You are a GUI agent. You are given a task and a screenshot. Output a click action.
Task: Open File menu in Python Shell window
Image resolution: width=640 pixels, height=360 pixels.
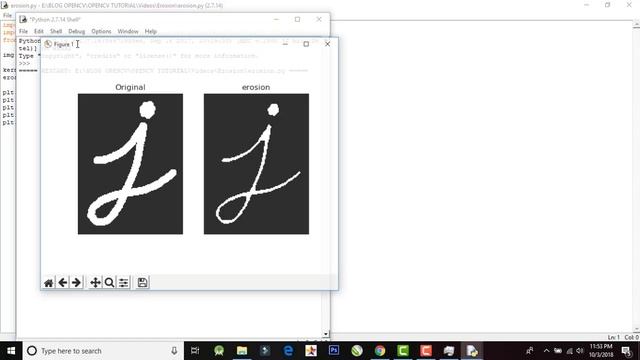coord(23,31)
